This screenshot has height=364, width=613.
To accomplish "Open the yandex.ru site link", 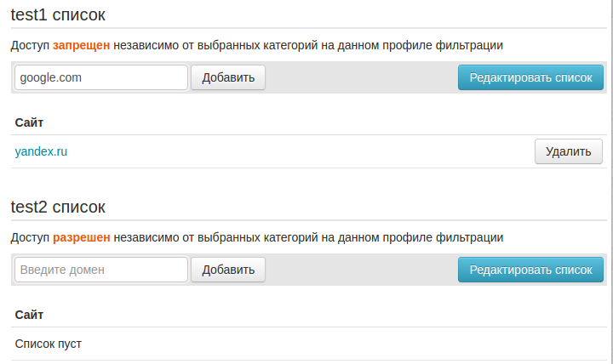I will point(41,151).
